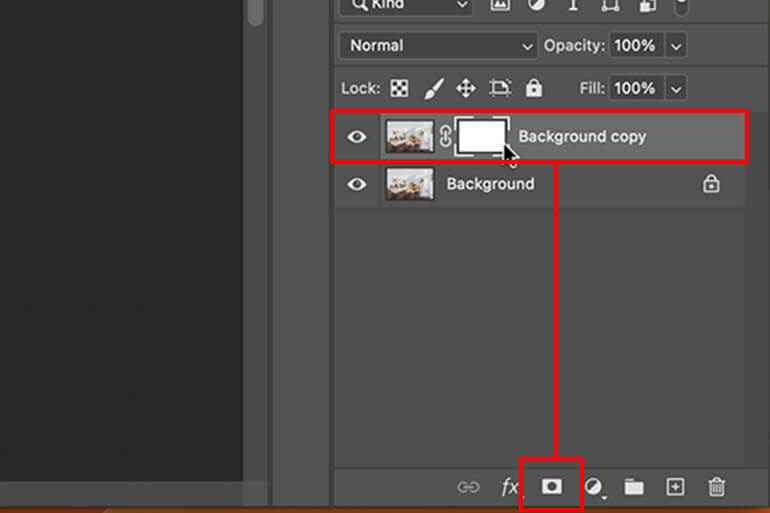Click the Opacity 100% field
The image size is (770, 513).
pos(636,46)
